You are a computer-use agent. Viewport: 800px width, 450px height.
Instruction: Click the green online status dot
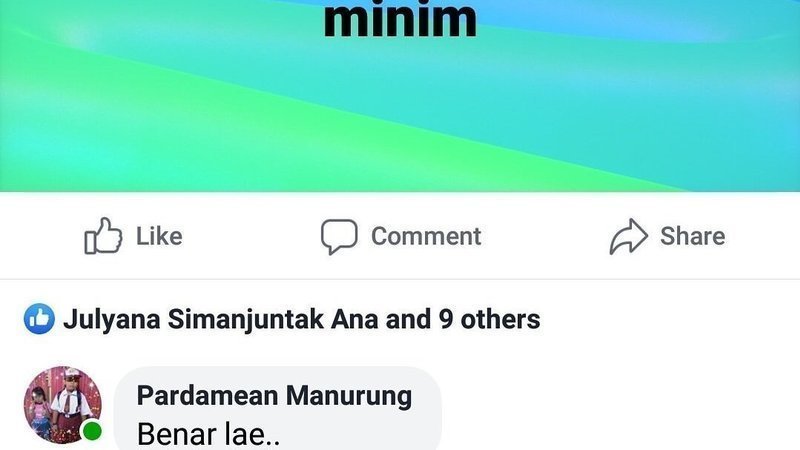(x=92, y=431)
